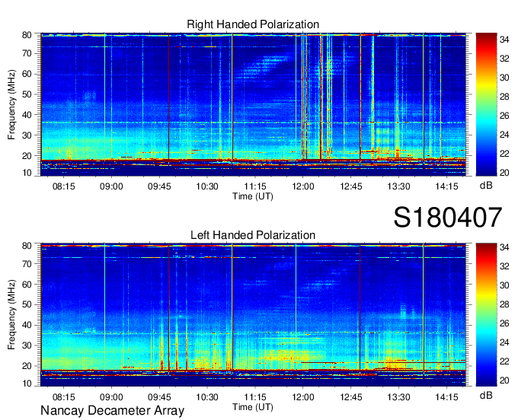Click the "12:00" time tick of the Right Handed plot
Screen dimensions: 518x420
(x=303, y=186)
